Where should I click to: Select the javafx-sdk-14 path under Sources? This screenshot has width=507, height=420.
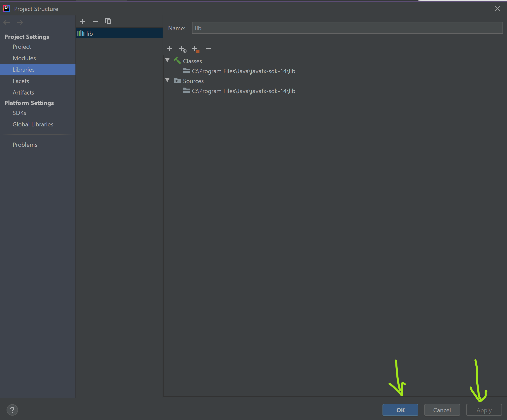pos(243,91)
